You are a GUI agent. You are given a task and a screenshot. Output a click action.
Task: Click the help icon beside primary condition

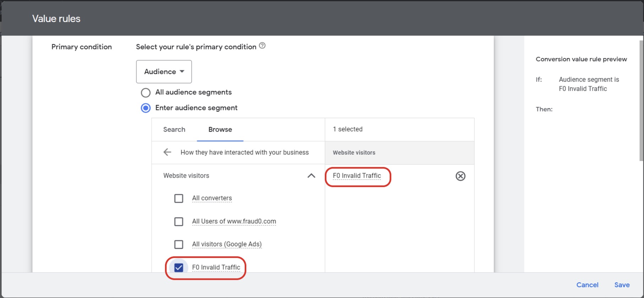(x=262, y=46)
